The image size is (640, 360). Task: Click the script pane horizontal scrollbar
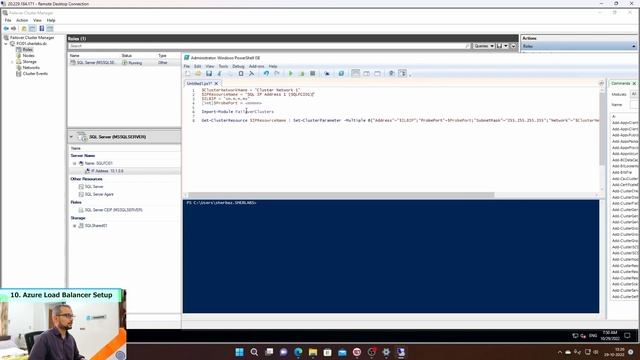pos(340,195)
